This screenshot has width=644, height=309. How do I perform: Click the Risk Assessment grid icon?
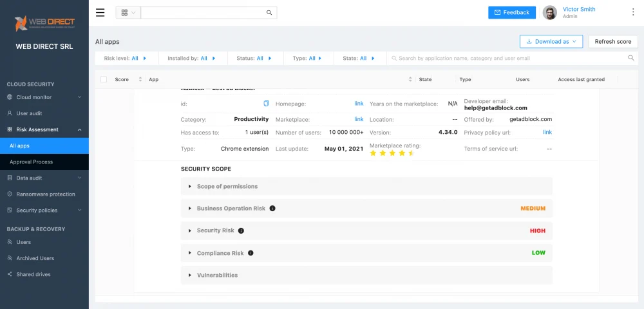10,129
